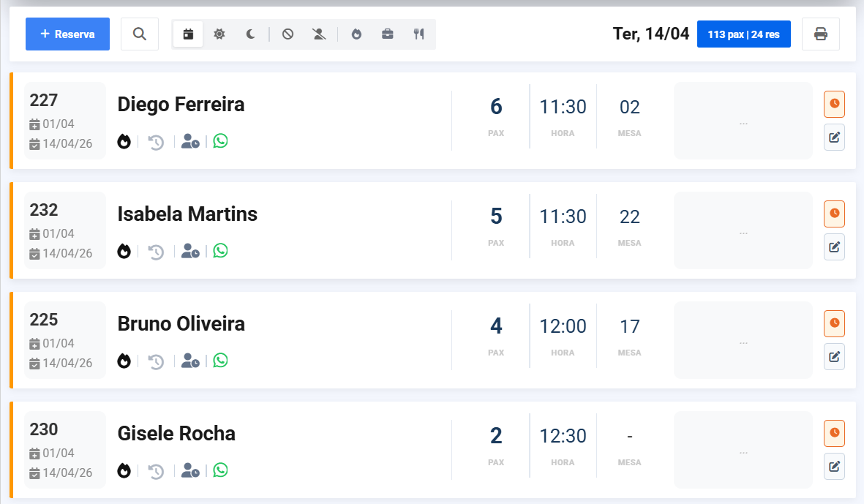The width and height of the screenshot is (864, 504).
Task: Enable the flame service filter
Action: pyautogui.click(x=356, y=34)
